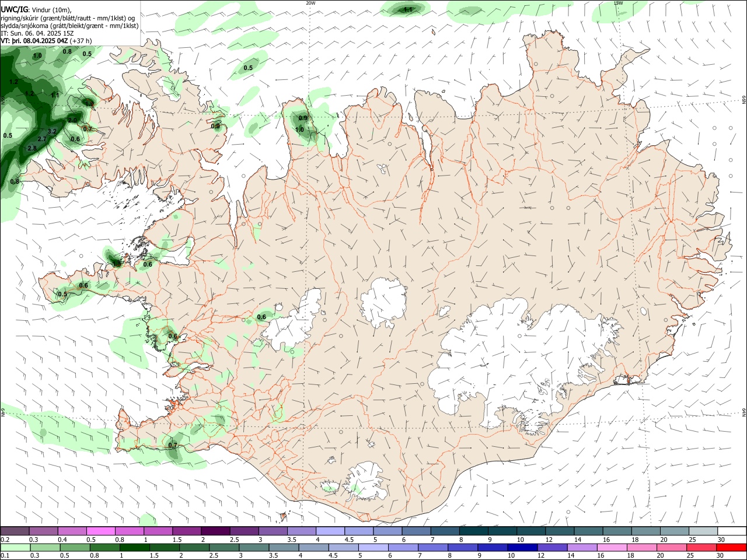Select the 'slydda/snjókoma' legend description line

[69, 26]
